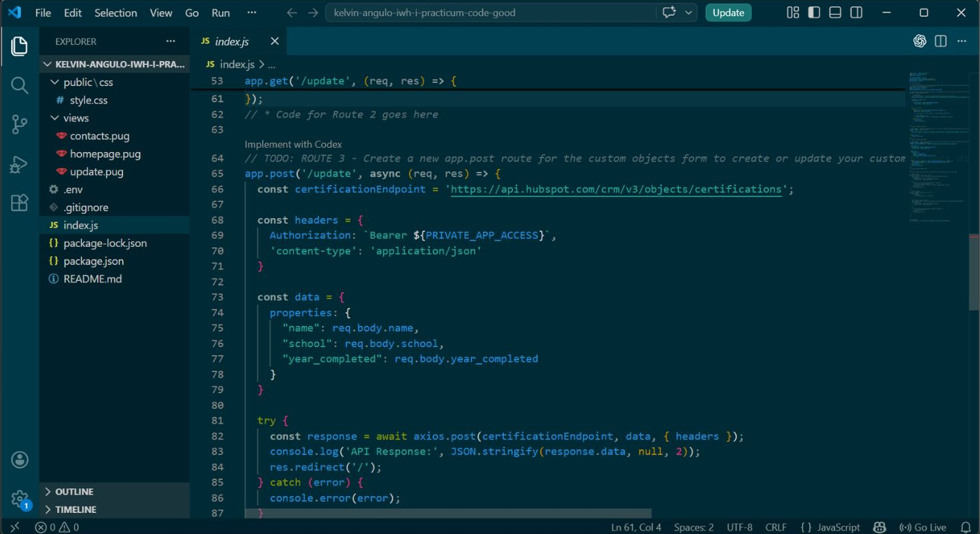Expand the OUTLINE section
The image size is (980, 534).
pyautogui.click(x=74, y=492)
